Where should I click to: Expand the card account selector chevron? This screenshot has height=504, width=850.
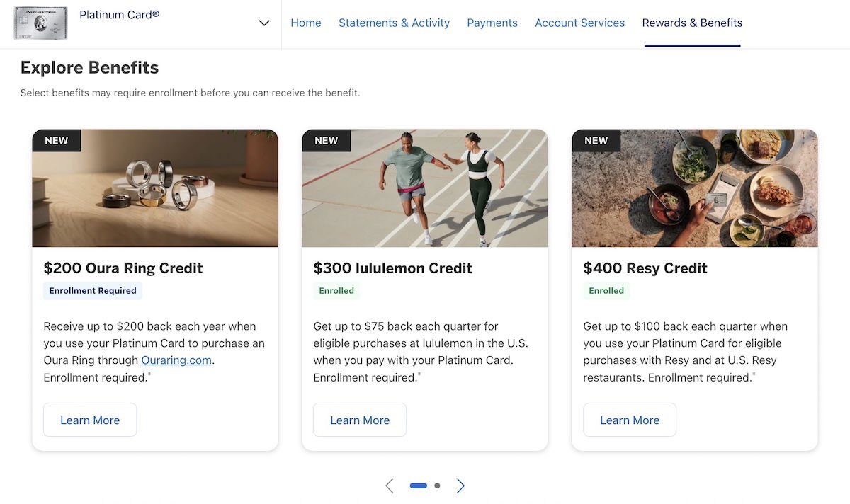pyautogui.click(x=264, y=23)
